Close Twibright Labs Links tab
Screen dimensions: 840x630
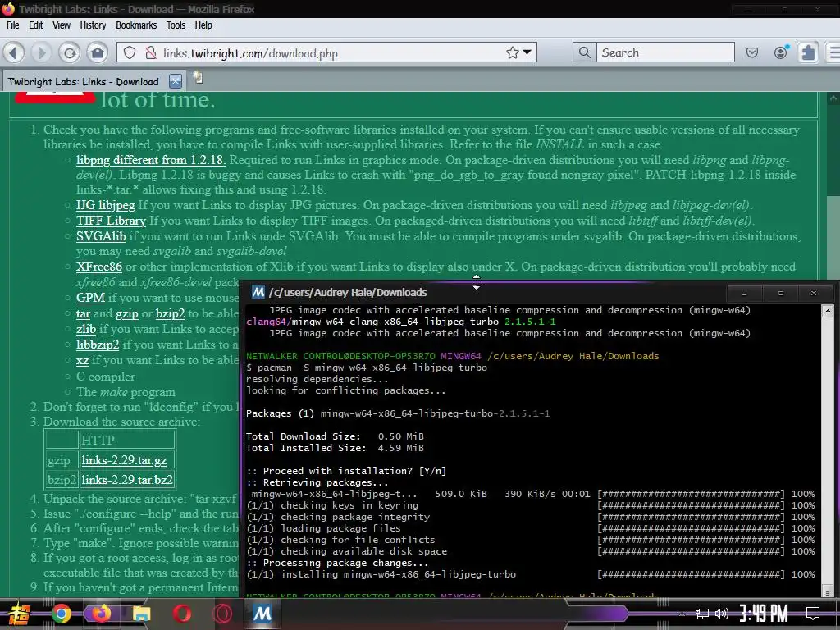(176, 81)
